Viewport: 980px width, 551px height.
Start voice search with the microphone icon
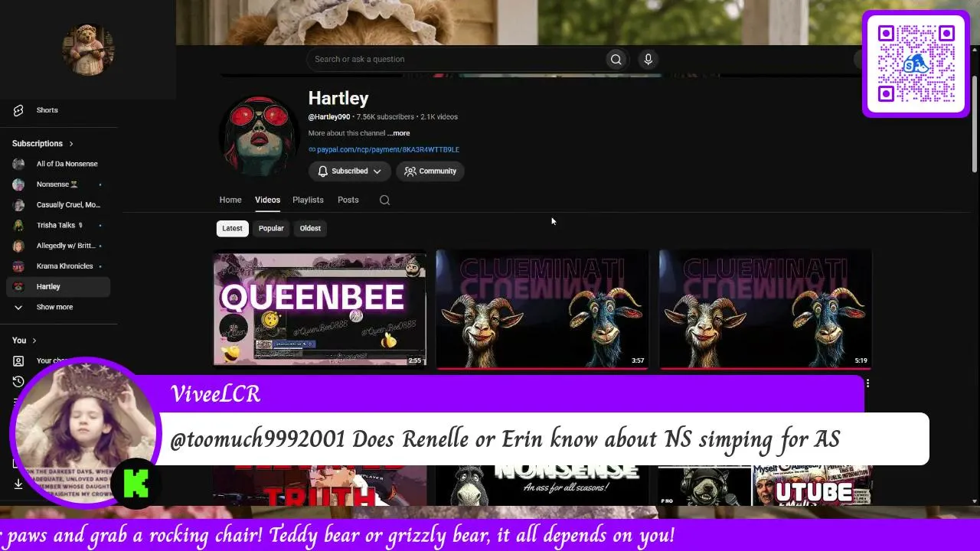648,59
